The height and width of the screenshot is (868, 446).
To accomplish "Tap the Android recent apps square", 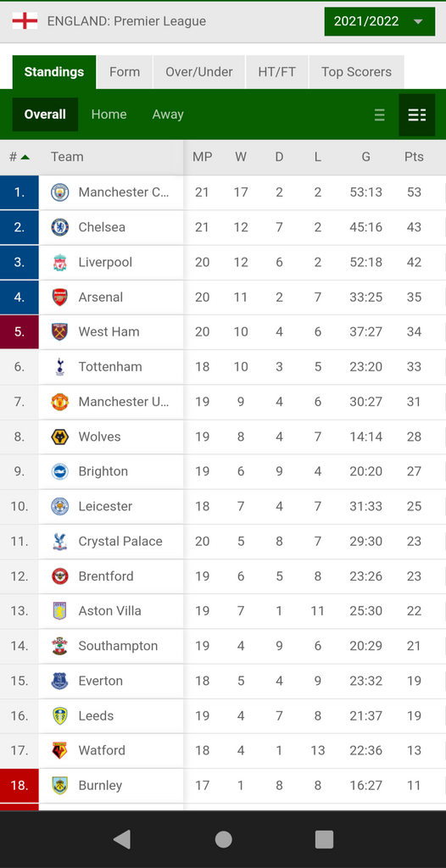I will [324, 839].
